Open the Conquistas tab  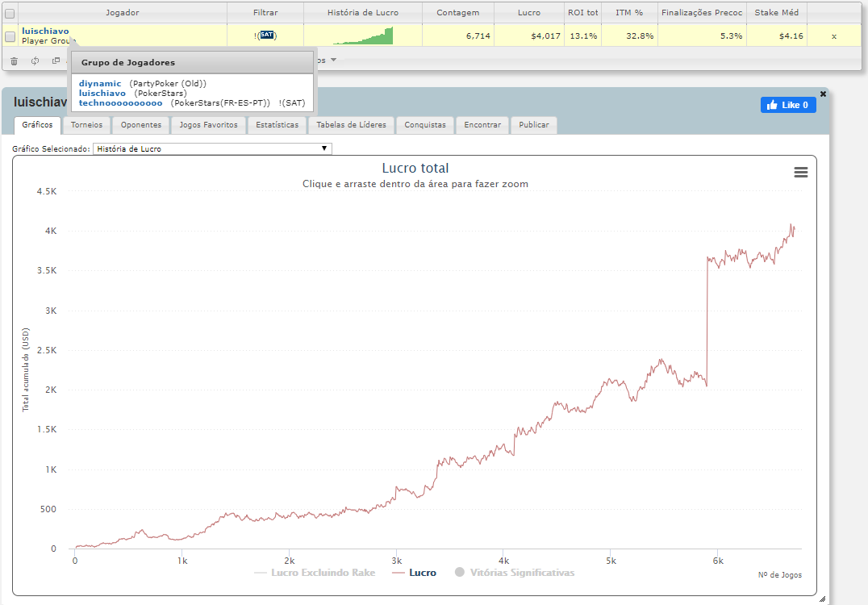pos(424,125)
